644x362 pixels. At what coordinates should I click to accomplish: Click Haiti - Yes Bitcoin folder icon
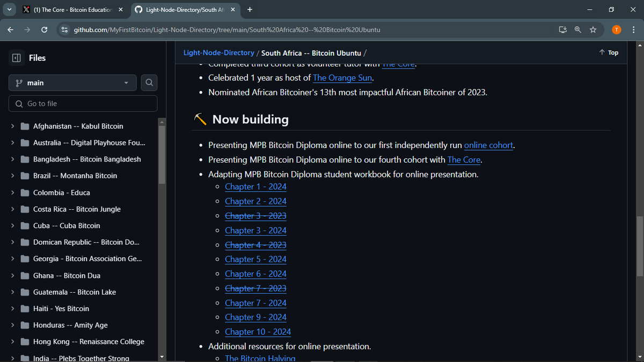[x=25, y=309]
